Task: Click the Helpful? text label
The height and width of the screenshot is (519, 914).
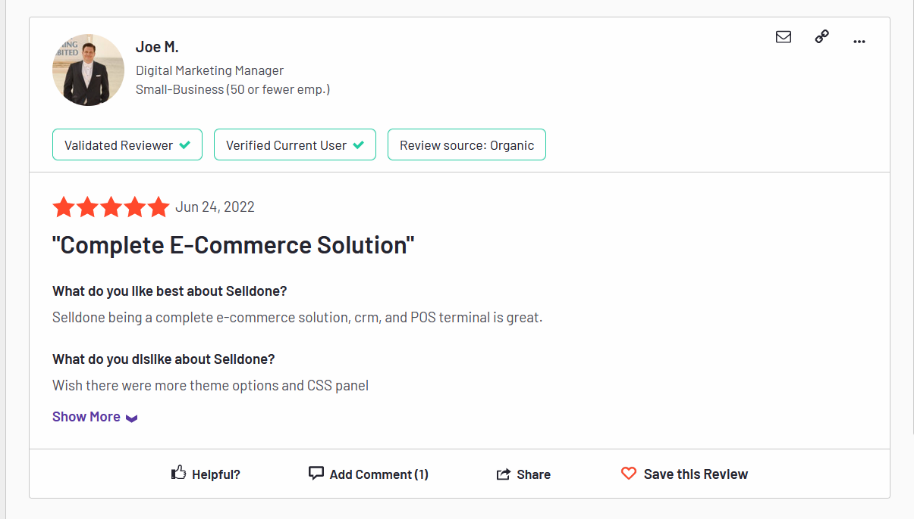Action: coord(216,475)
